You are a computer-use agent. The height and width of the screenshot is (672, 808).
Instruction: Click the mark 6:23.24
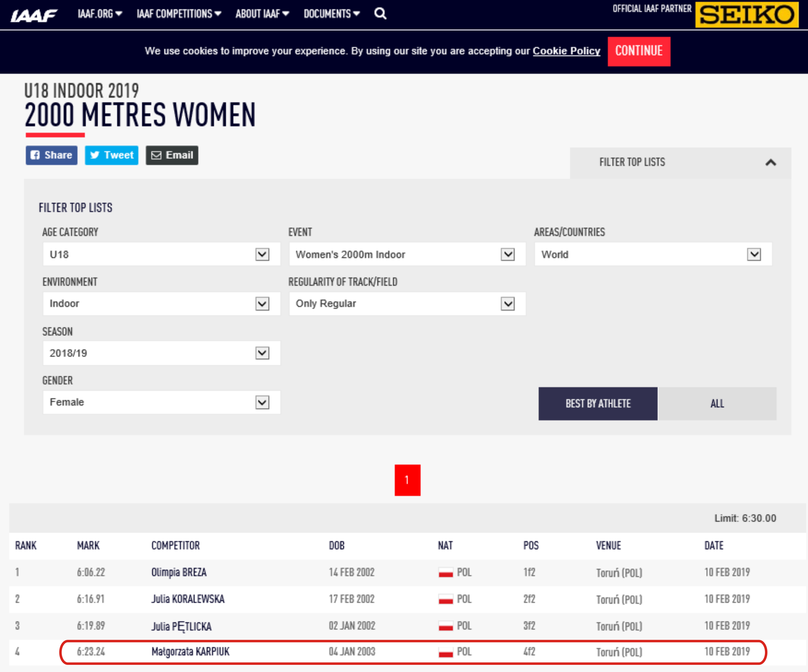click(91, 652)
